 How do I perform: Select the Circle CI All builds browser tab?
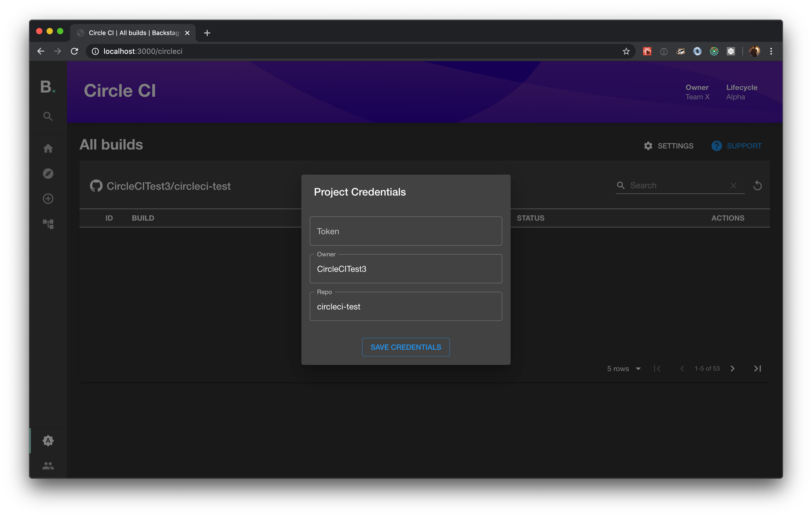pos(133,33)
